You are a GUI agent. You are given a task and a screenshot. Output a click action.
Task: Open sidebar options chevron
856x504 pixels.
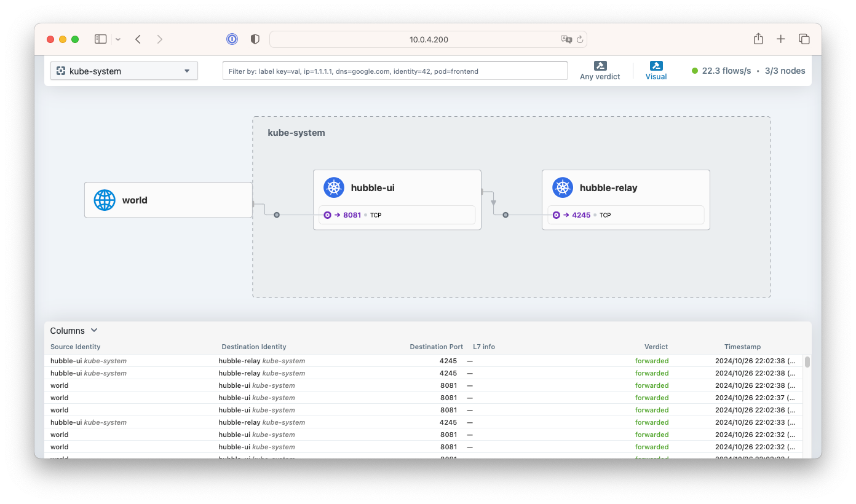click(x=118, y=39)
